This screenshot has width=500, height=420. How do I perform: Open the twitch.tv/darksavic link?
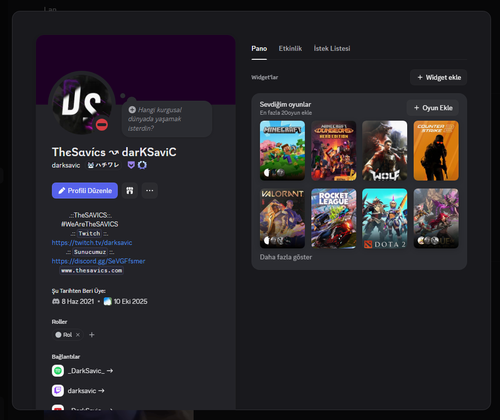click(x=92, y=243)
